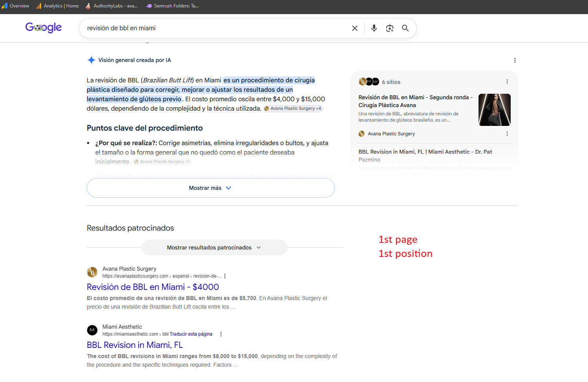Click Traducir esta página link

tap(191, 334)
